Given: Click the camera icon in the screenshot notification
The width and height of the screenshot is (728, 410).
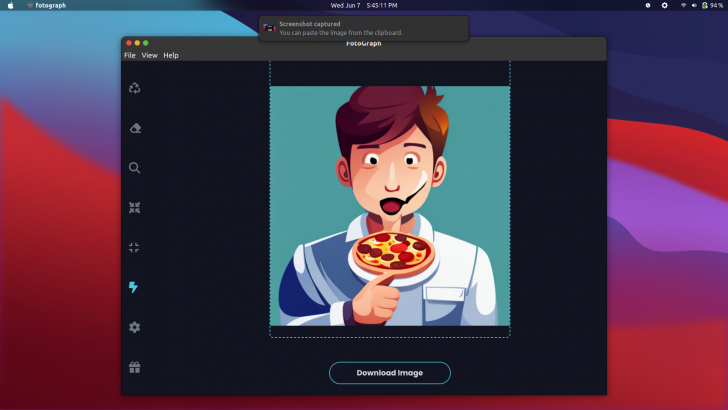Looking at the screenshot, I should click(x=269, y=28).
